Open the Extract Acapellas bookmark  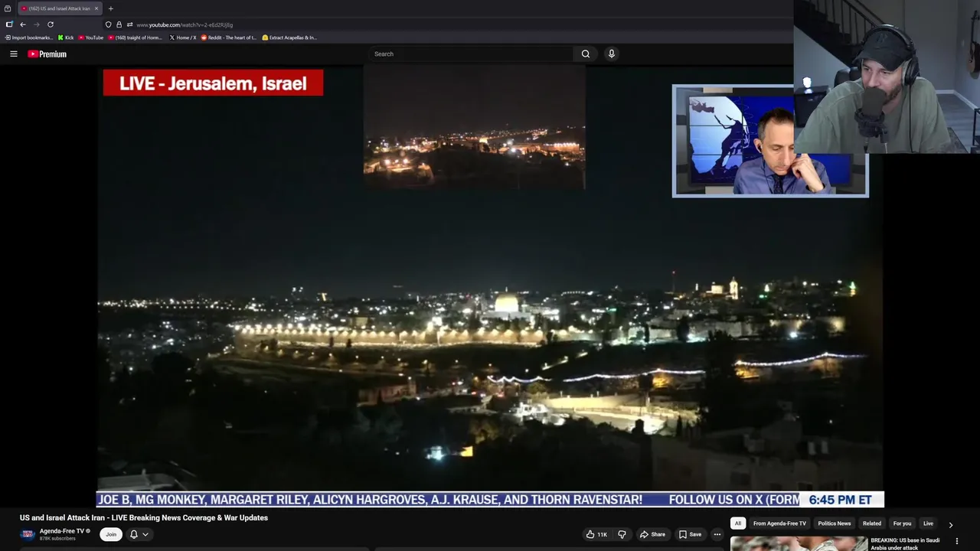point(289,37)
